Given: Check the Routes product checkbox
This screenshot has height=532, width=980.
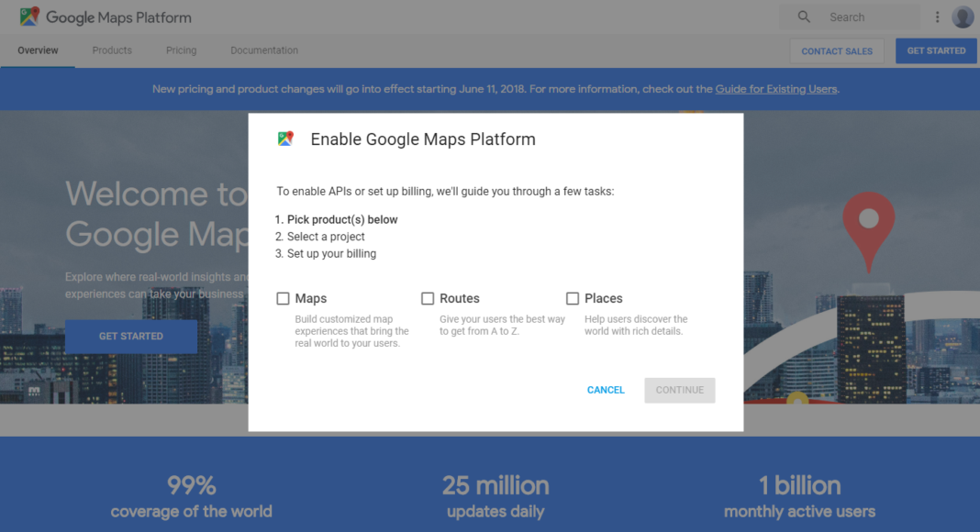Looking at the screenshot, I should point(428,298).
